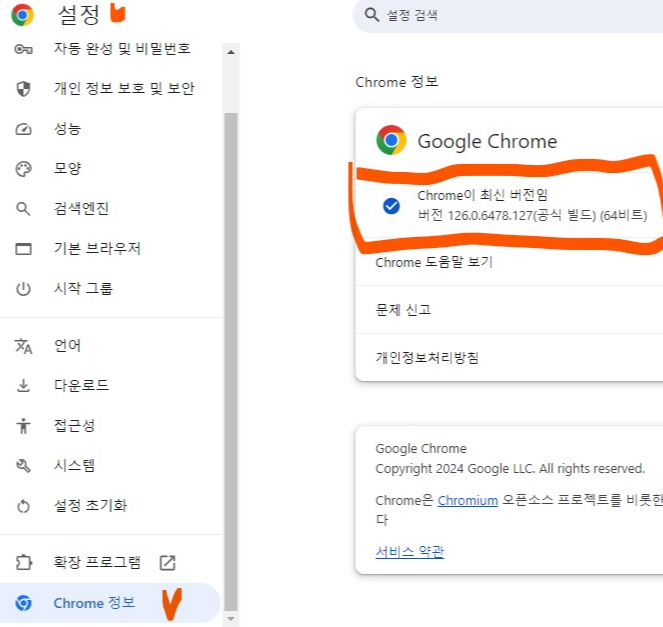
Task: Click the accessibility person icon for 접근성
Action: tap(23, 426)
